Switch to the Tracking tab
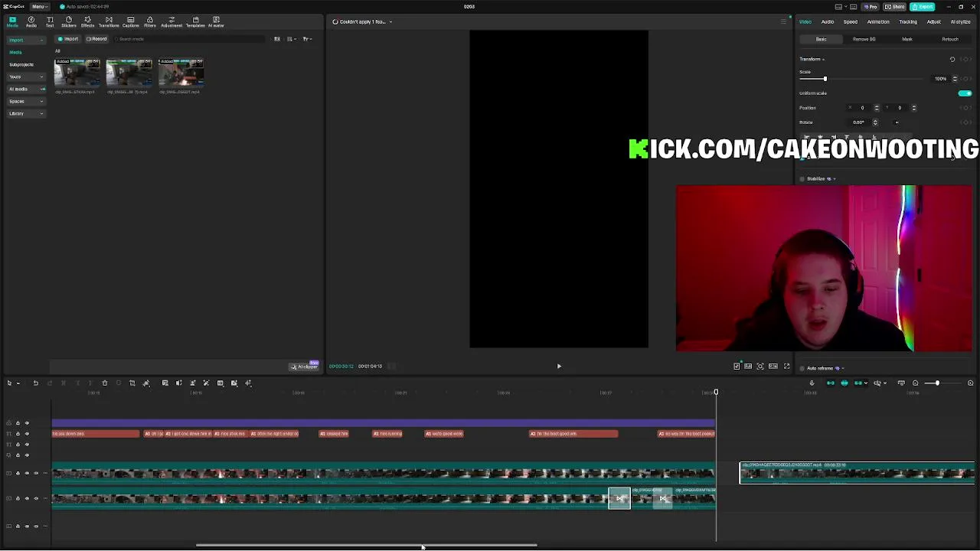The width and height of the screenshot is (980, 551). pyautogui.click(x=908, y=21)
